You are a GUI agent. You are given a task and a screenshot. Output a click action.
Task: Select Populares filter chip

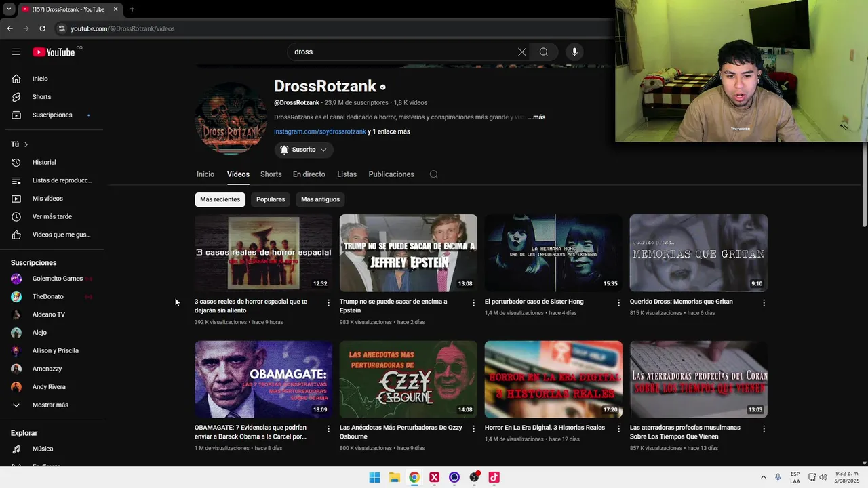tap(271, 199)
